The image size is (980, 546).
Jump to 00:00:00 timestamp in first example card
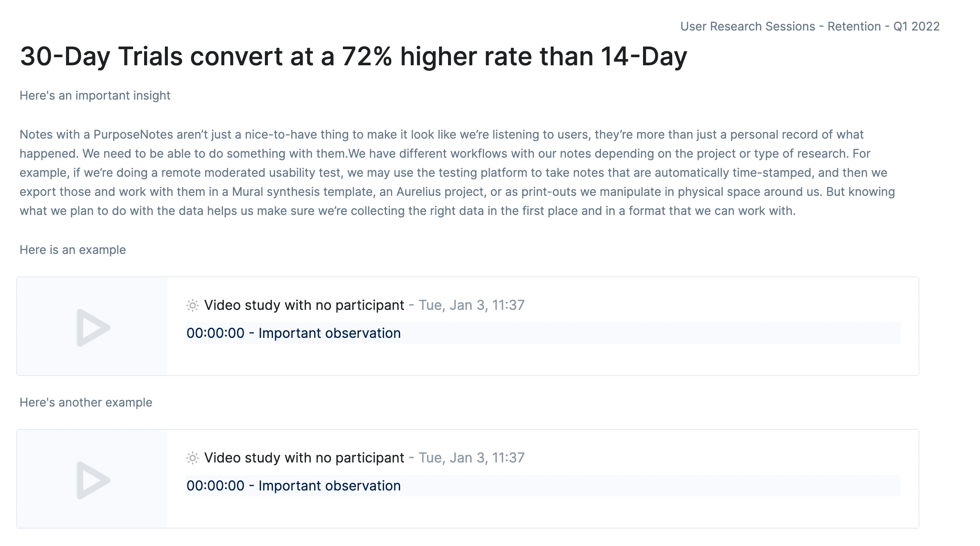coord(215,333)
